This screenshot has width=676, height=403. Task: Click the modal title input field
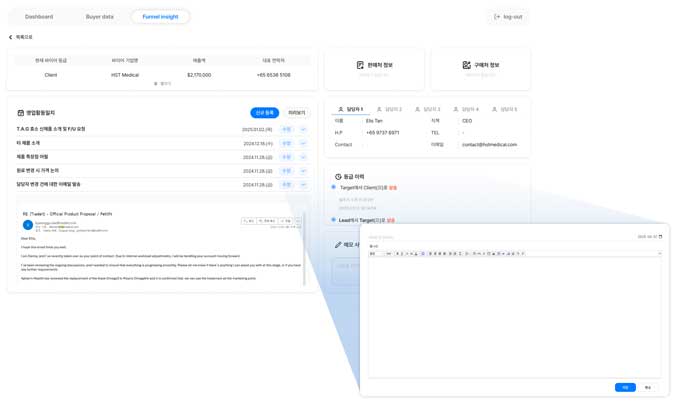pyautogui.click(x=500, y=237)
